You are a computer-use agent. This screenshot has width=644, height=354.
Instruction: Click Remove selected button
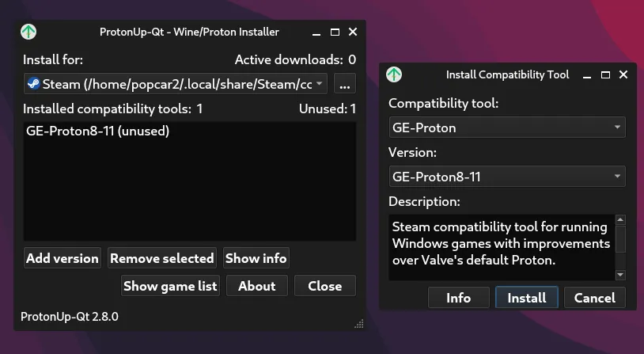pos(162,258)
